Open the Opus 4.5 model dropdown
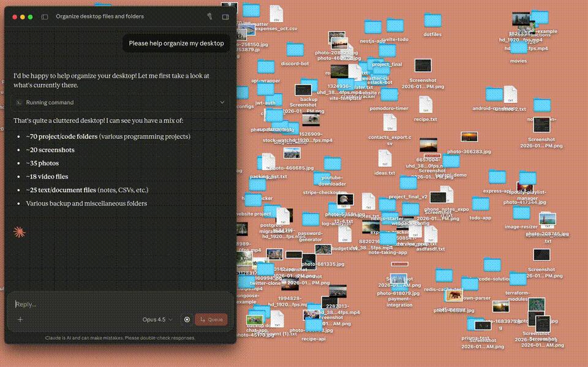Image resolution: width=588 pixels, height=367 pixels. [x=157, y=320]
